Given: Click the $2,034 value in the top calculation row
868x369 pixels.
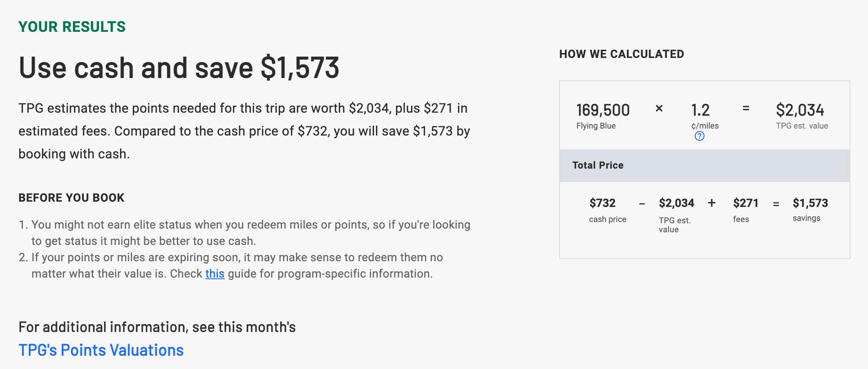Looking at the screenshot, I should coord(800,110).
